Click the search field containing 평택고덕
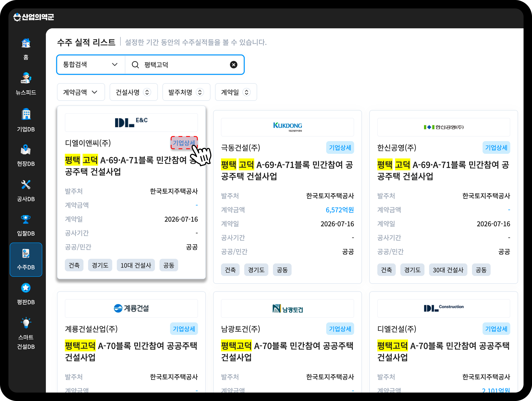Screen dimensions: 532x401 point(185,65)
